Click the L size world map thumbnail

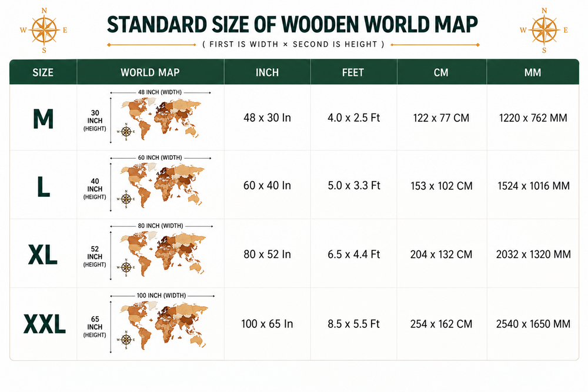tap(162, 186)
